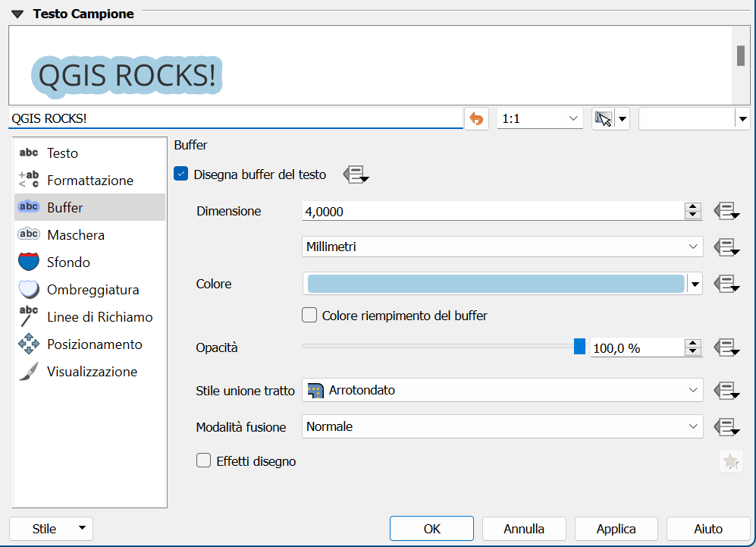
Task: Decrease Opacità with the down arrow
Action: tap(693, 352)
